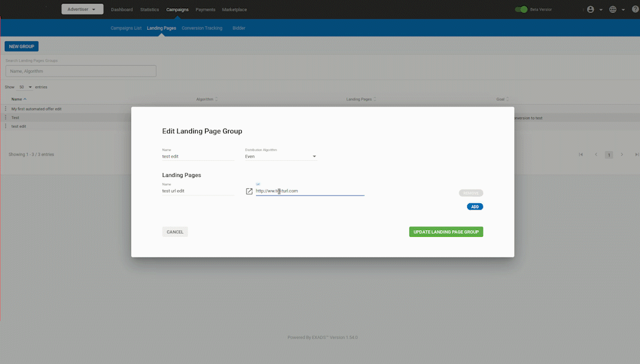Switch to Conversion Tracking tab

(202, 28)
